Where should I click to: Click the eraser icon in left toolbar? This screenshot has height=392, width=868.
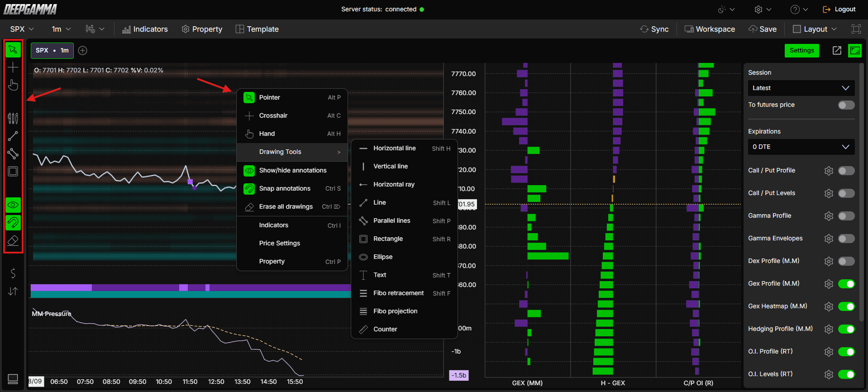(x=13, y=240)
